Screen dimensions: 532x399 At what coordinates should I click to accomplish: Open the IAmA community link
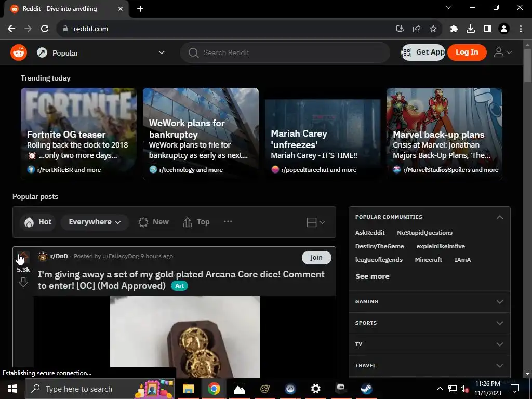click(462, 260)
